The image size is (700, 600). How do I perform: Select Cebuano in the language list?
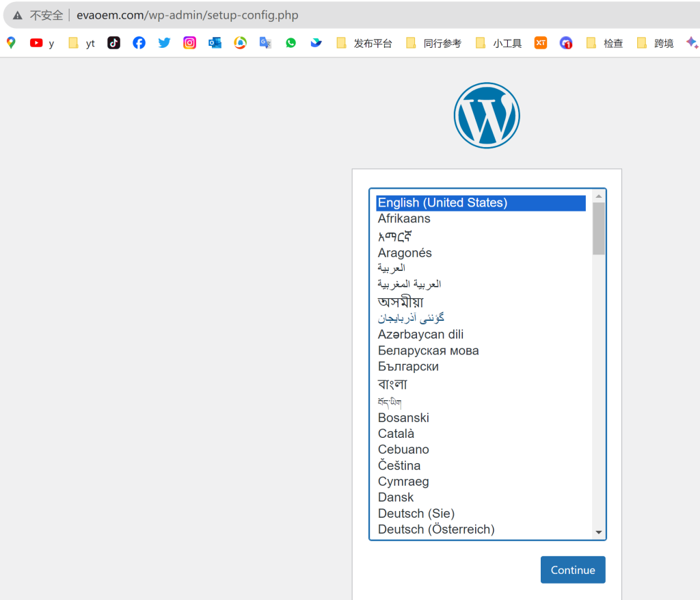point(481,449)
